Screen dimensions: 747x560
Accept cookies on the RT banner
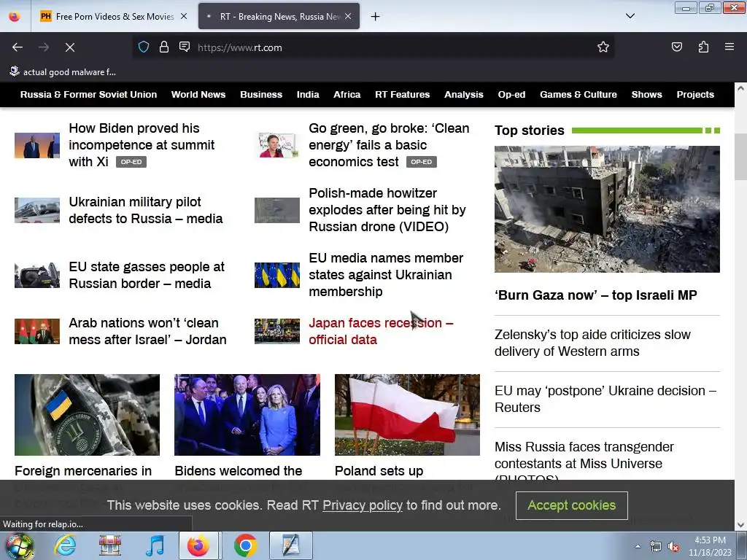point(571,505)
